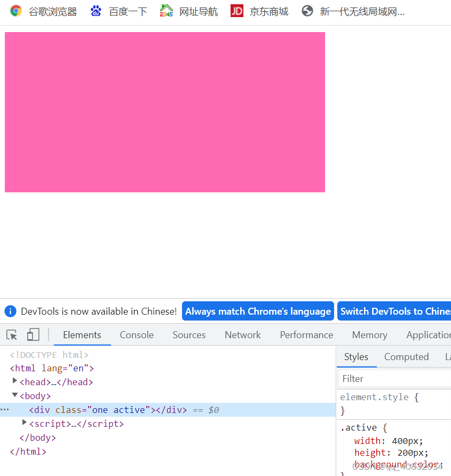The width and height of the screenshot is (451, 476).
Task: Click the background-color property name
Action: coord(396,464)
